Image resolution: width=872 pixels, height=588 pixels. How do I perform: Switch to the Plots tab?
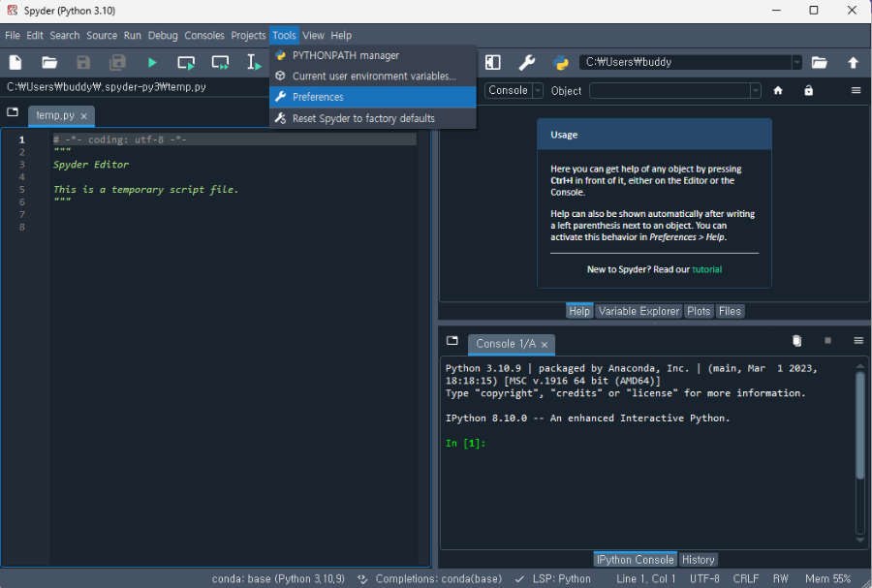(699, 311)
